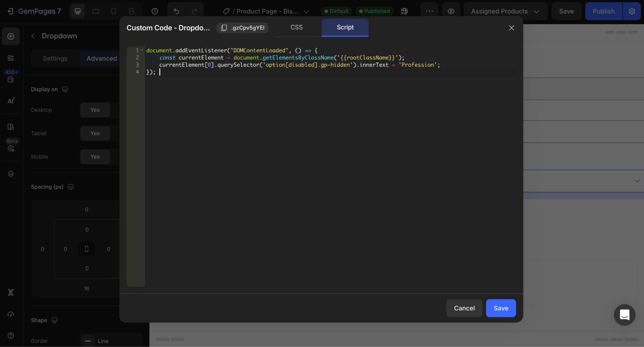
Task: Open the language translate globe icon
Action: (x=404, y=11)
